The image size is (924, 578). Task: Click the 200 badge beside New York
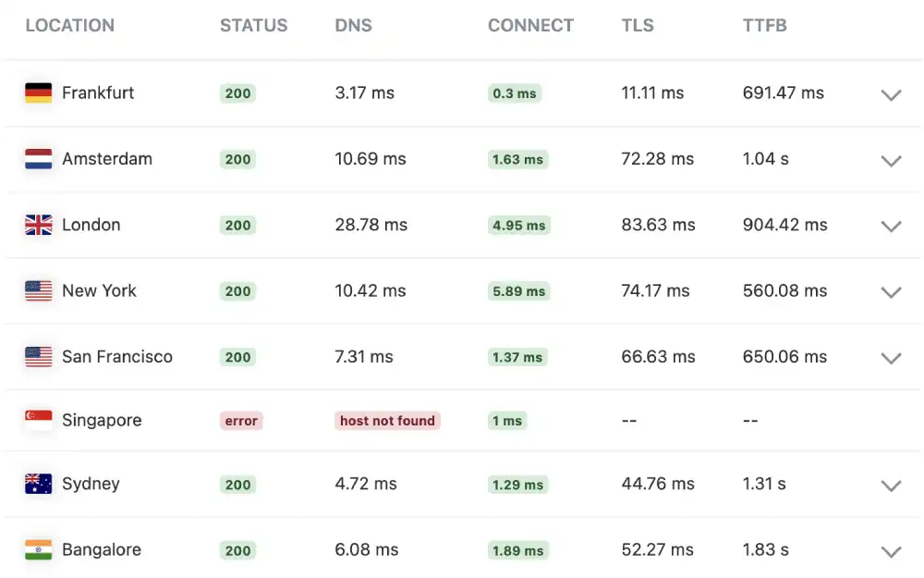pyautogui.click(x=237, y=290)
